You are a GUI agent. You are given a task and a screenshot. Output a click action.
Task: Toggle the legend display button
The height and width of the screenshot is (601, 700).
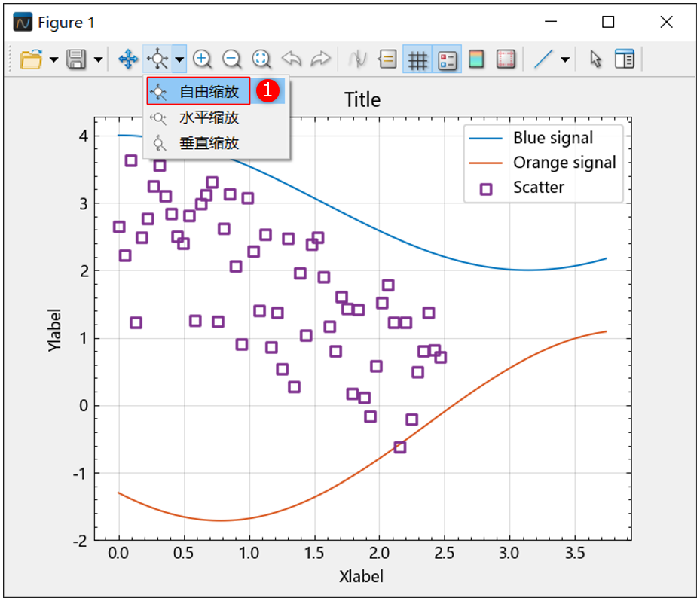click(448, 59)
